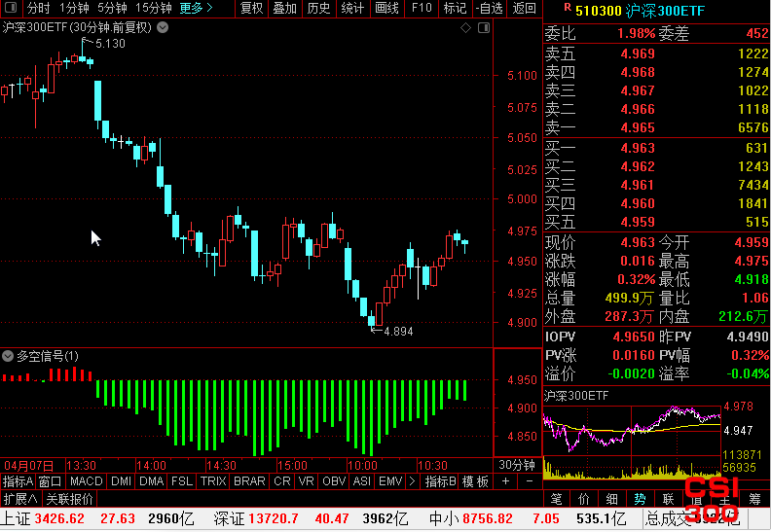
Task: Toggle the side panel icon above chart
Action: pyautogui.click(x=484, y=28)
